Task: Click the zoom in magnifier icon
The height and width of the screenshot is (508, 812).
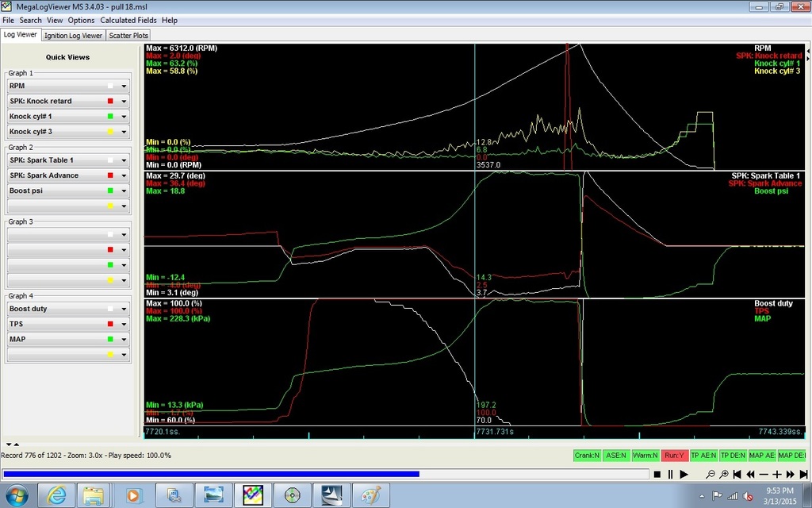Action: [x=723, y=475]
